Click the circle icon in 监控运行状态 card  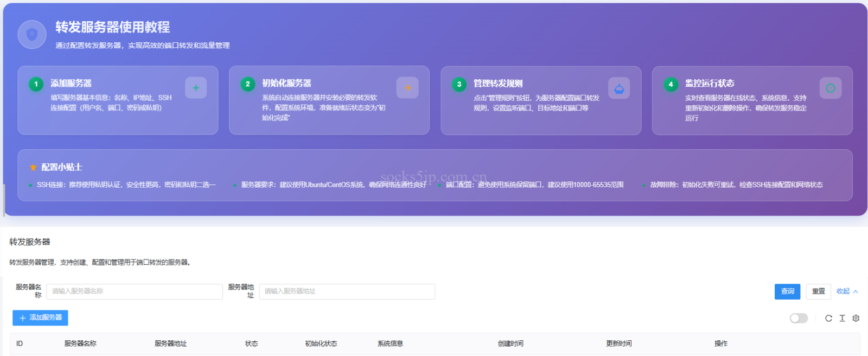pos(831,88)
